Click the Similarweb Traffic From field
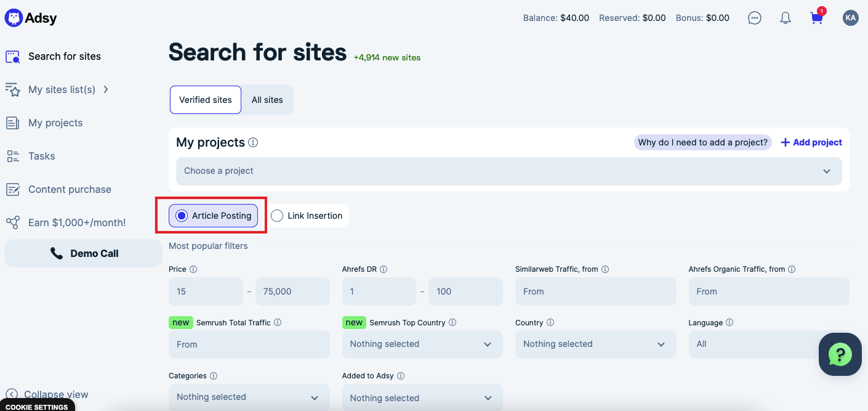This screenshot has height=411, width=868. coord(595,291)
